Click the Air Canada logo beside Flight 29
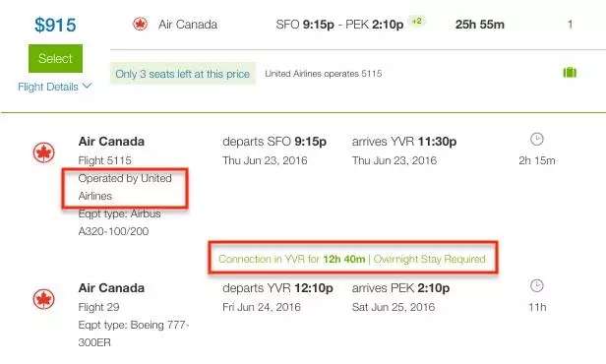This screenshot has height=364, width=606. [43, 299]
